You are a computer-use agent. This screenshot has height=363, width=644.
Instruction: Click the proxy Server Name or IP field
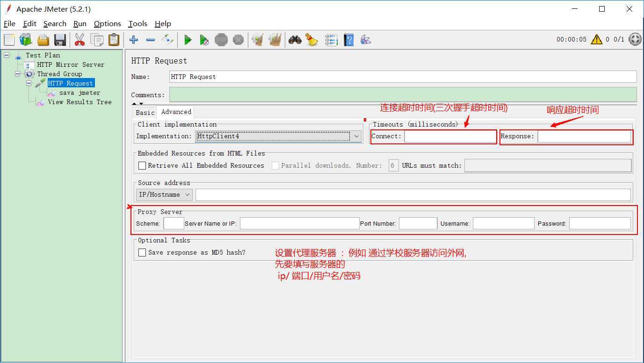coord(299,223)
